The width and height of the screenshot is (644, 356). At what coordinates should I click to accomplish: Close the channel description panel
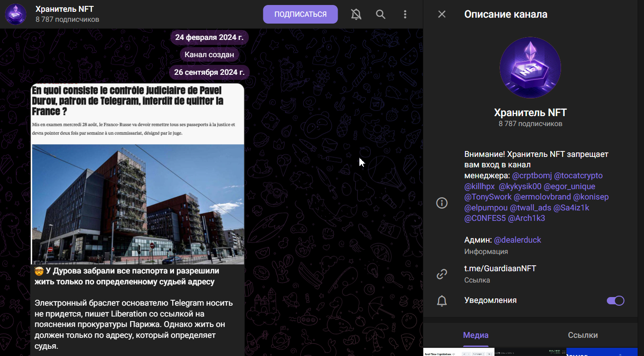442,15
